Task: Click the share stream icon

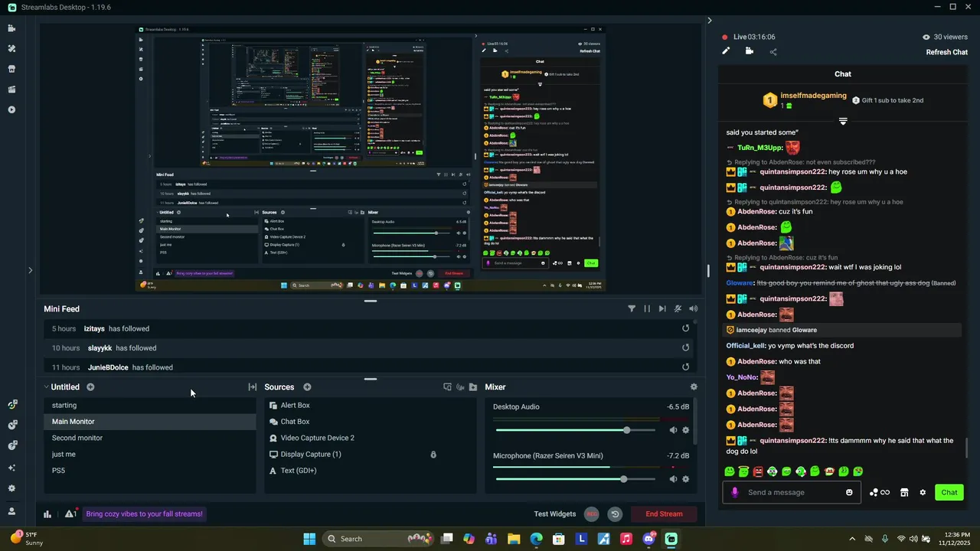Action: click(773, 52)
